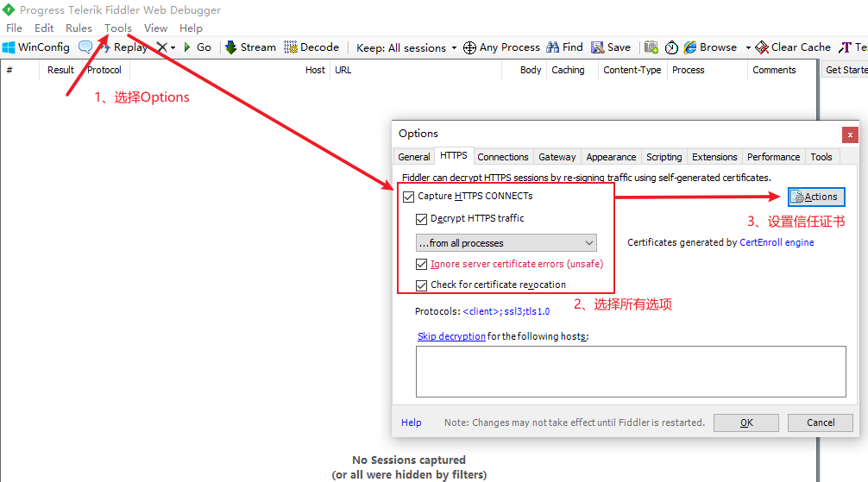The height and width of the screenshot is (482, 868).
Task: Open the Rules menu
Action: pyautogui.click(x=79, y=28)
